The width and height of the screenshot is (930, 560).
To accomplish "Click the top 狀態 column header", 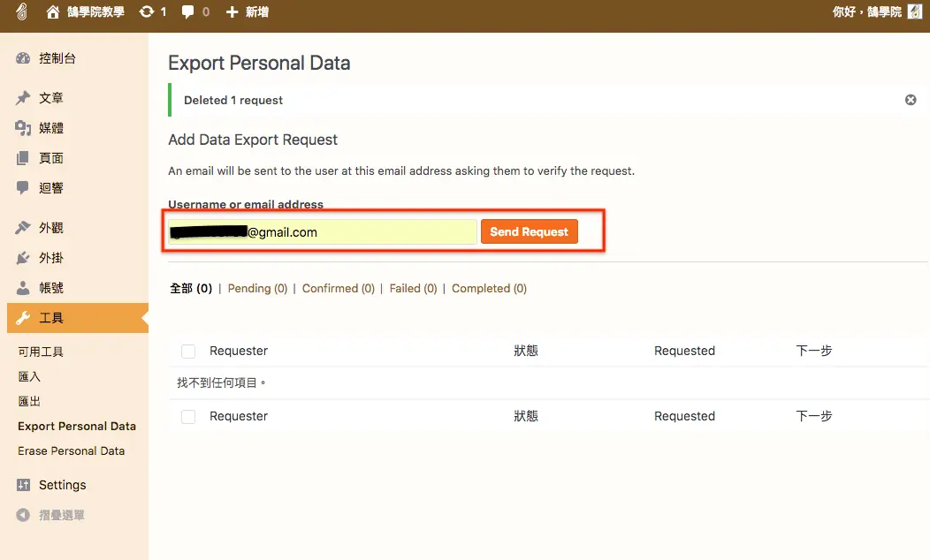I will [525, 351].
